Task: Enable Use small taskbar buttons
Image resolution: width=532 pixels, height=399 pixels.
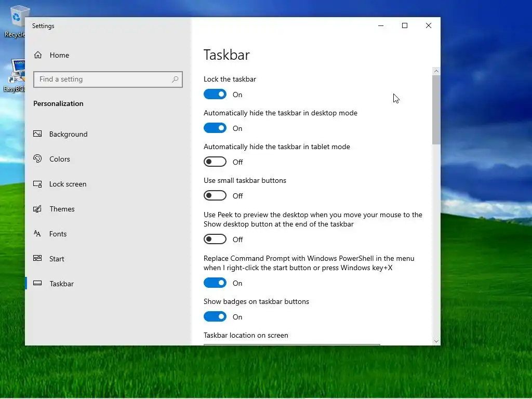Action: [215, 195]
